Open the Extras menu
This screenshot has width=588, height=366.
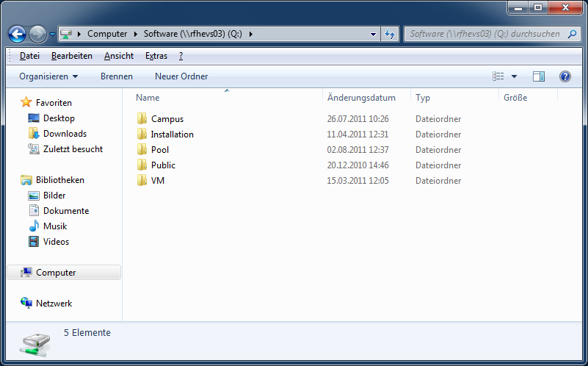[156, 56]
